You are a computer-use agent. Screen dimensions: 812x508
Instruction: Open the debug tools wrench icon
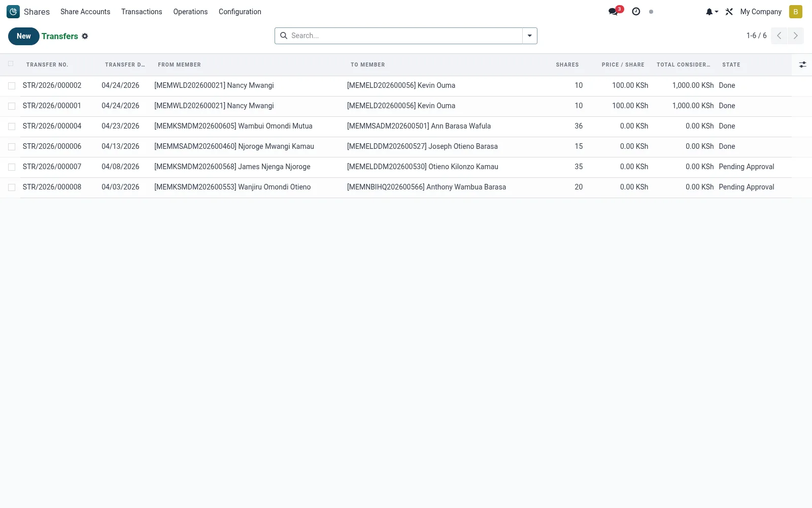tap(729, 12)
